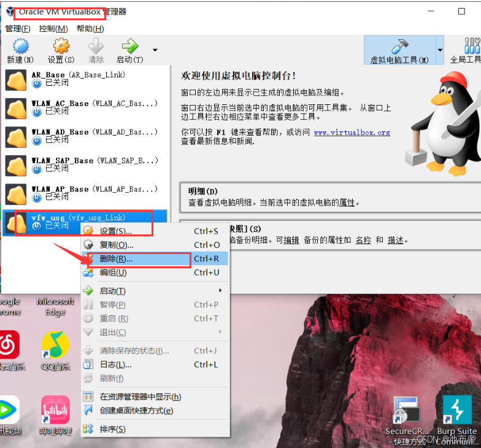This screenshot has width=481, height=448.
Task: Click the vfw_usg virtual machine entry
Action: 86,223
